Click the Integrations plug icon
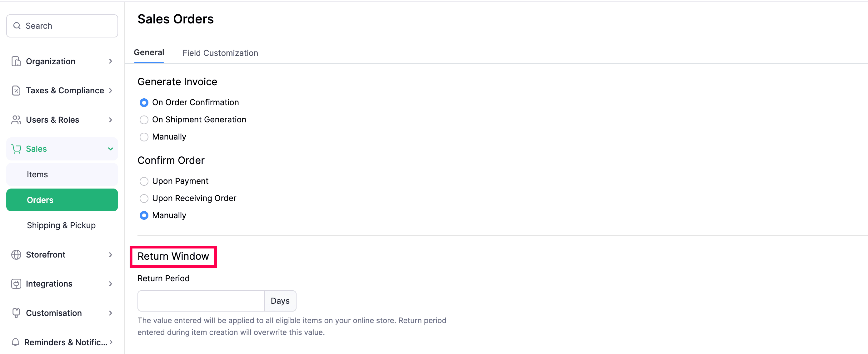This screenshot has width=868, height=354. (16, 284)
